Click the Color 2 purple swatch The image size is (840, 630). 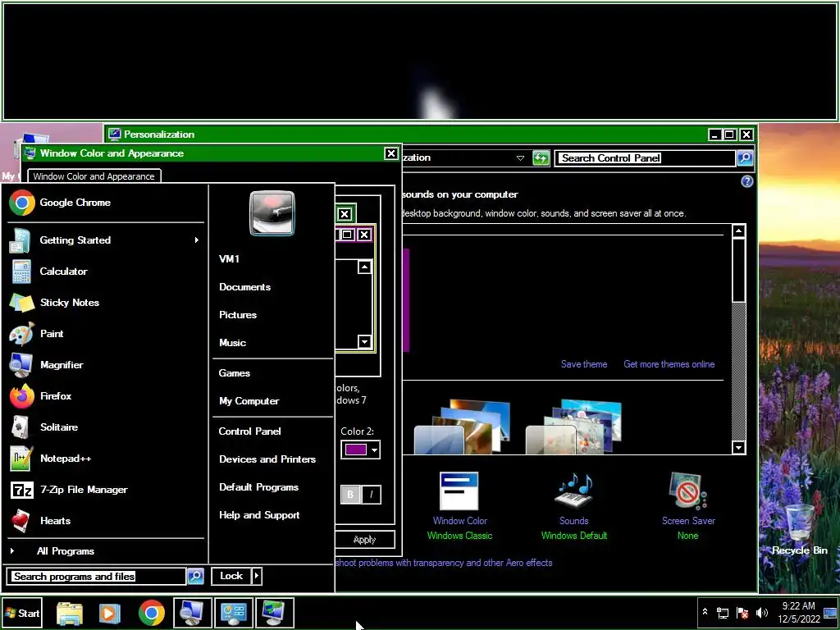point(356,450)
